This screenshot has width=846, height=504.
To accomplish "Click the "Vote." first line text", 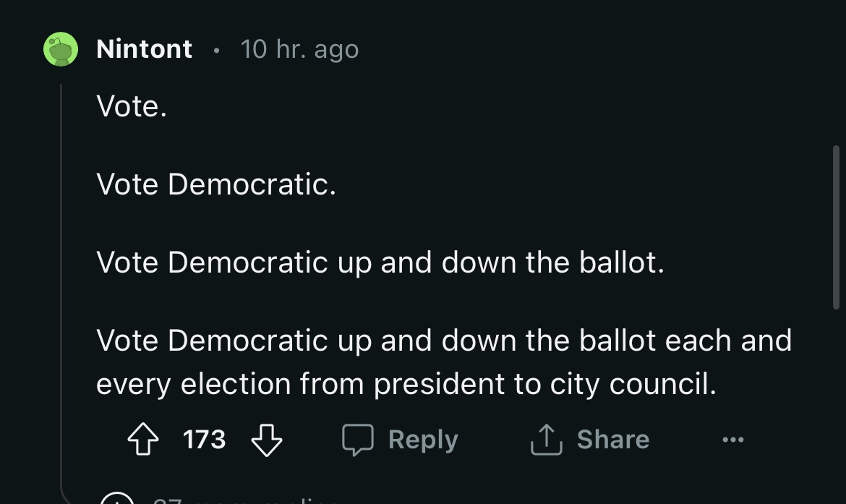I will click(x=132, y=106).
